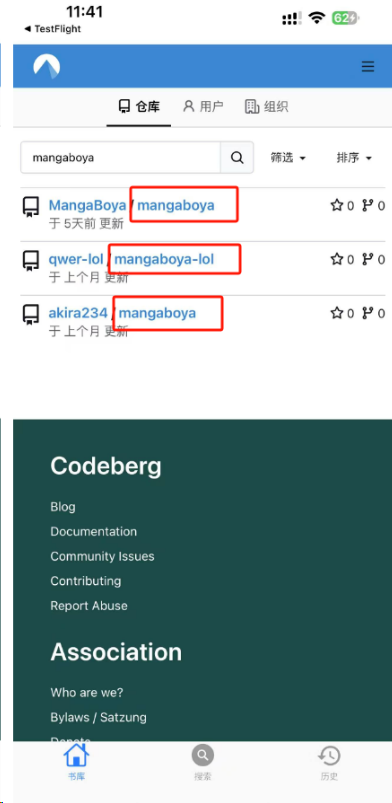The height and width of the screenshot is (803, 392).
Task: Click fork count on akira234 row
Action: (374, 313)
